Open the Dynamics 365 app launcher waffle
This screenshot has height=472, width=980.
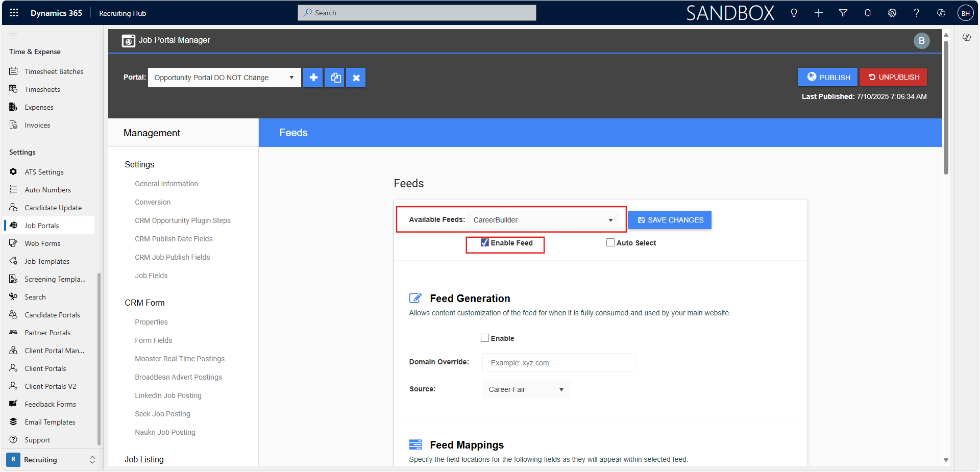(x=14, y=13)
